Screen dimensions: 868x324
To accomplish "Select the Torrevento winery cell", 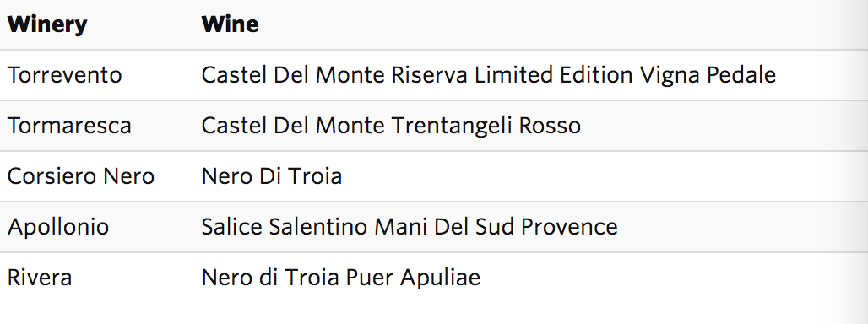I will (x=64, y=74).
